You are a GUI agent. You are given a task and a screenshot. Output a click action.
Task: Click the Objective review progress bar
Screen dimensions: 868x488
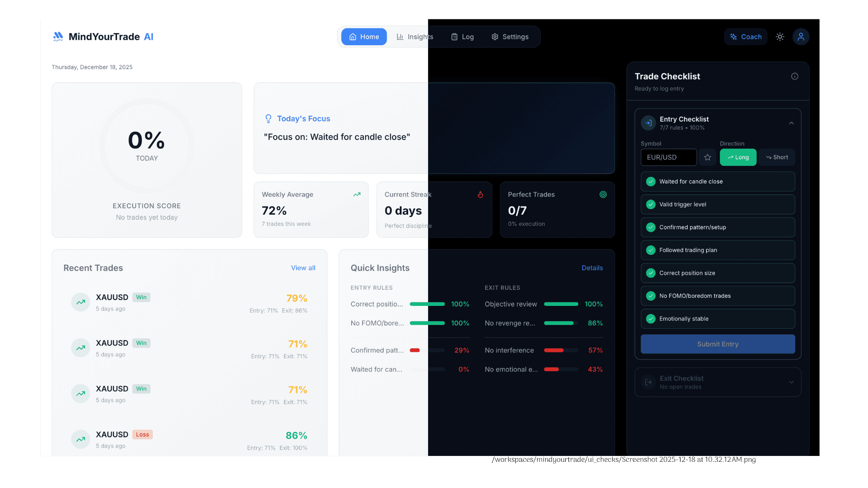coord(561,304)
